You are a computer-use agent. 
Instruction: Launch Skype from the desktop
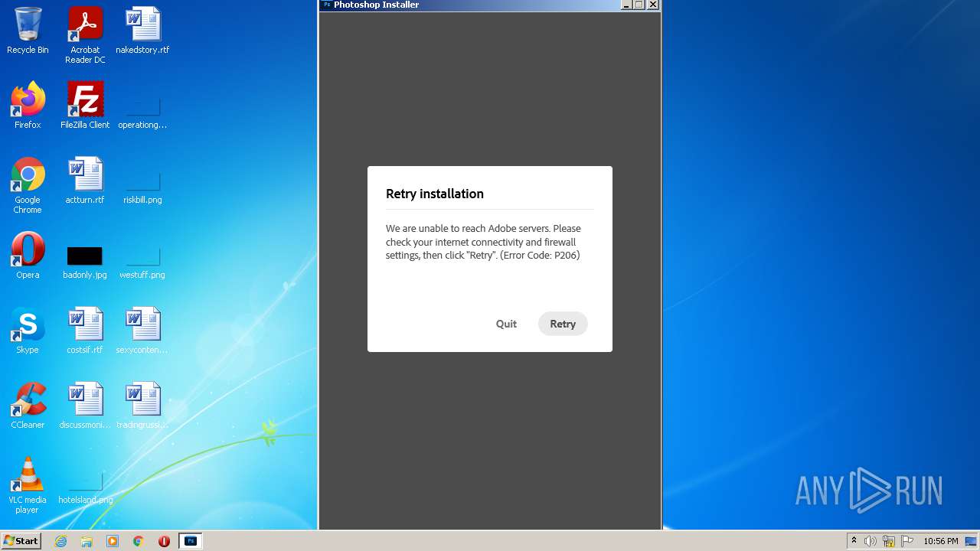tap(28, 331)
